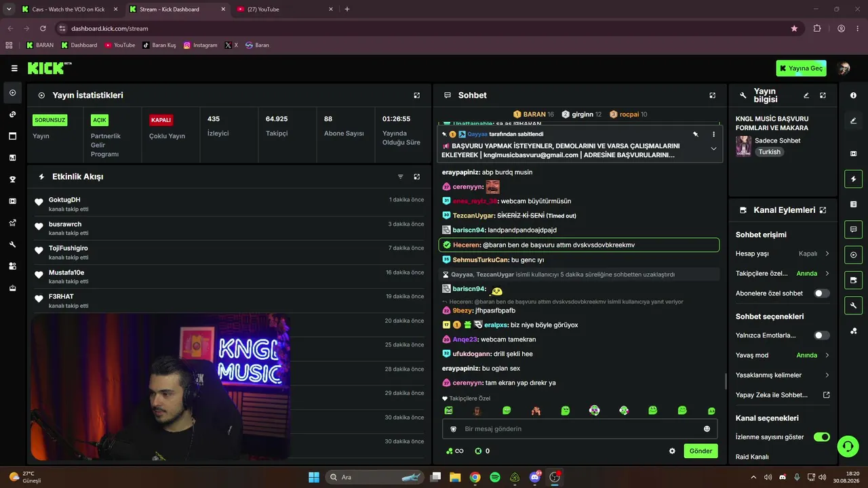Expand the pinned message chevron
Screen dimensions: 868x488
[713, 148]
